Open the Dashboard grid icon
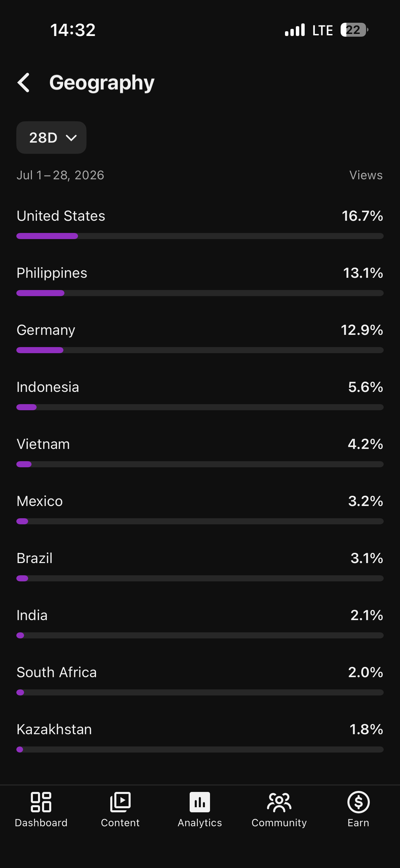Screen dimensions: 400x868 pos(41,802)
